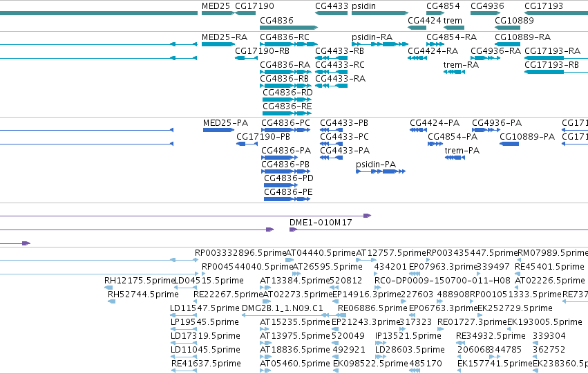This screenshot has height=374, width=588.
Task: Click the CG10889-RA transcript
Action: click(507, 44)
